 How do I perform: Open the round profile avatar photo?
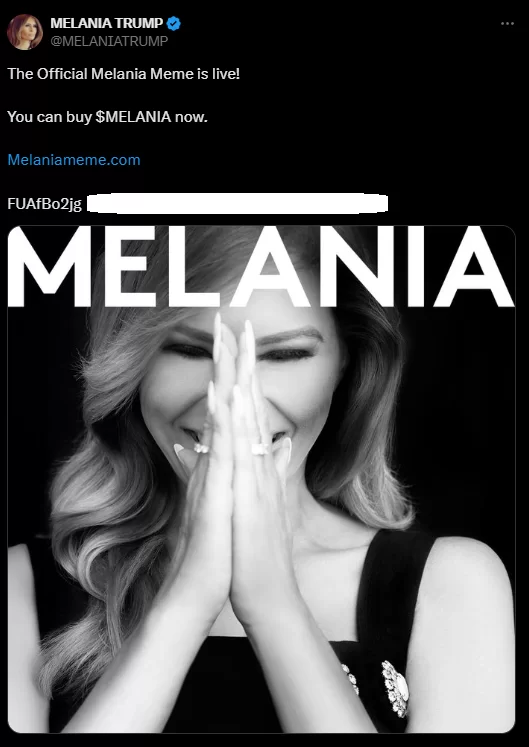click(25, 32)
